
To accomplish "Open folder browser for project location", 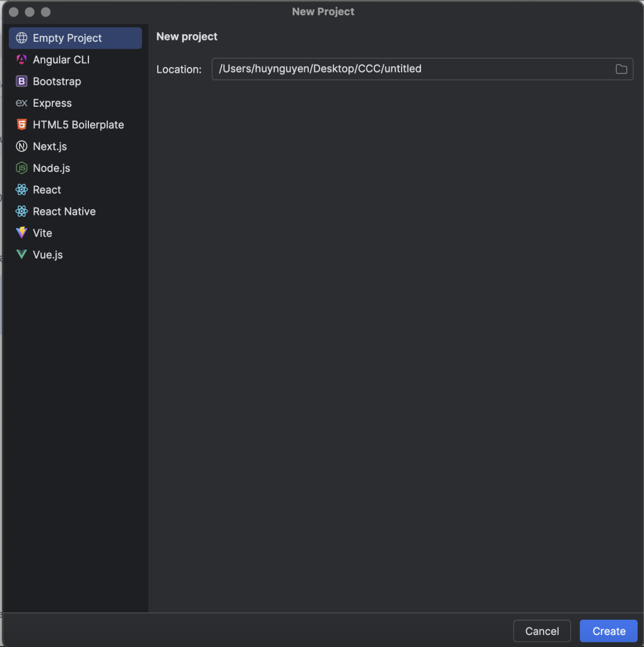I will pos(621,70).
